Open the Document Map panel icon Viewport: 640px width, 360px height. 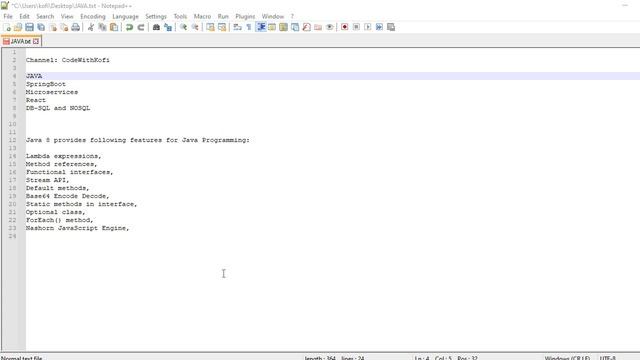(283, 27)
